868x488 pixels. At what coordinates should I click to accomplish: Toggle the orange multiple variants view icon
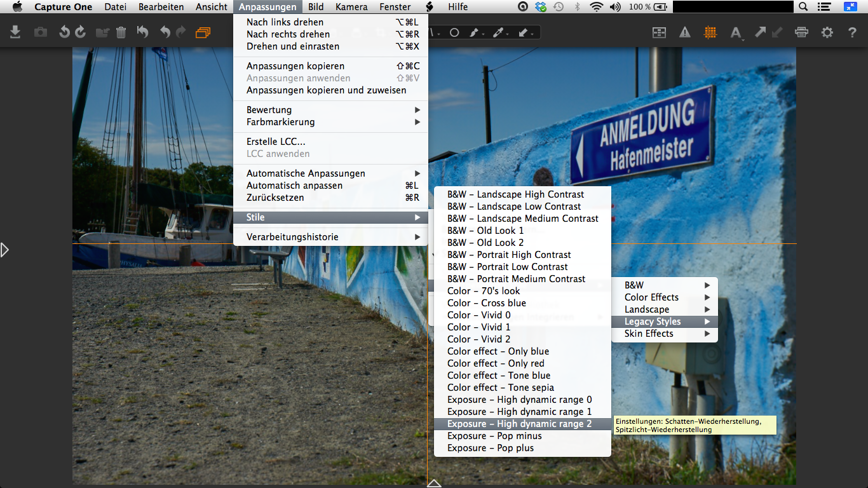[203, 32]
